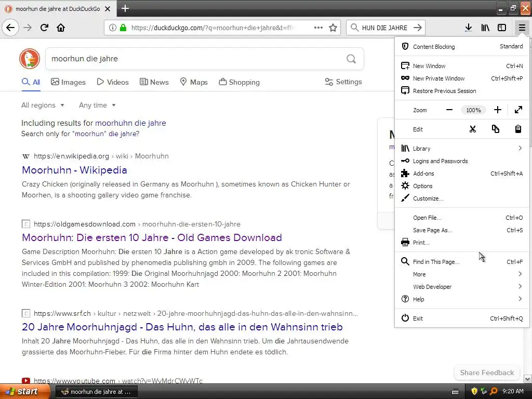Select Find in This Page...
Screen dimensions: 532x399
coord(462,262)
